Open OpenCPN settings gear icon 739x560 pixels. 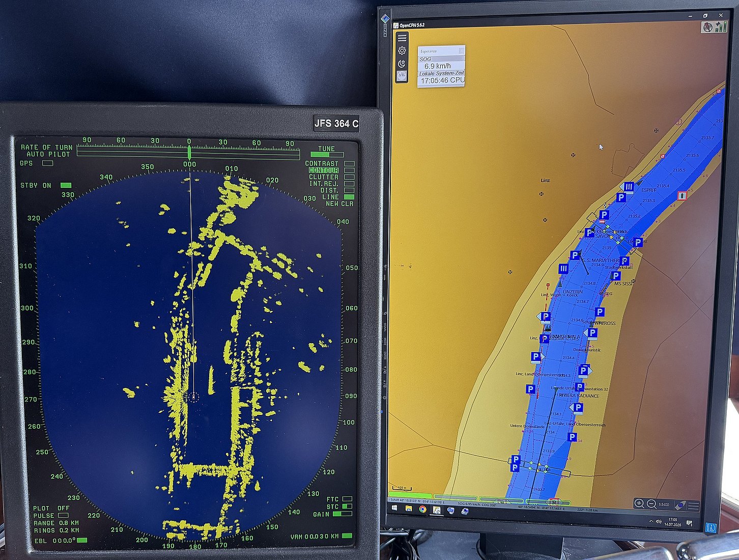click(402, 51)
